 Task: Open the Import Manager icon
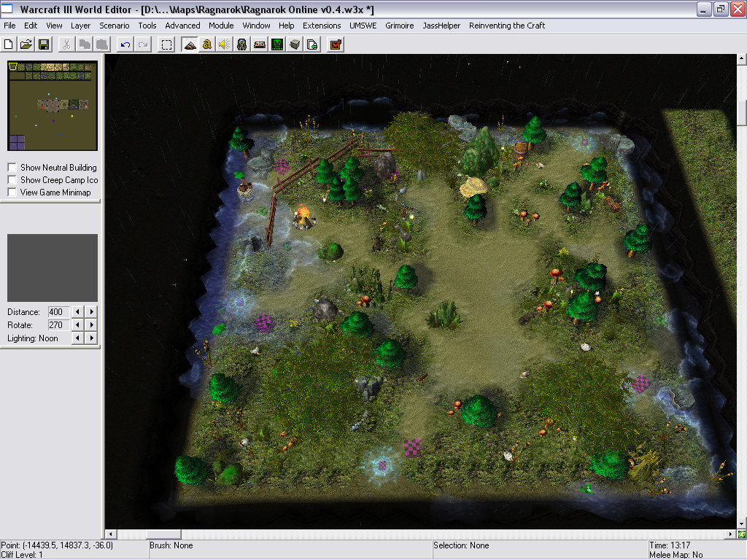tap(312, 44)
